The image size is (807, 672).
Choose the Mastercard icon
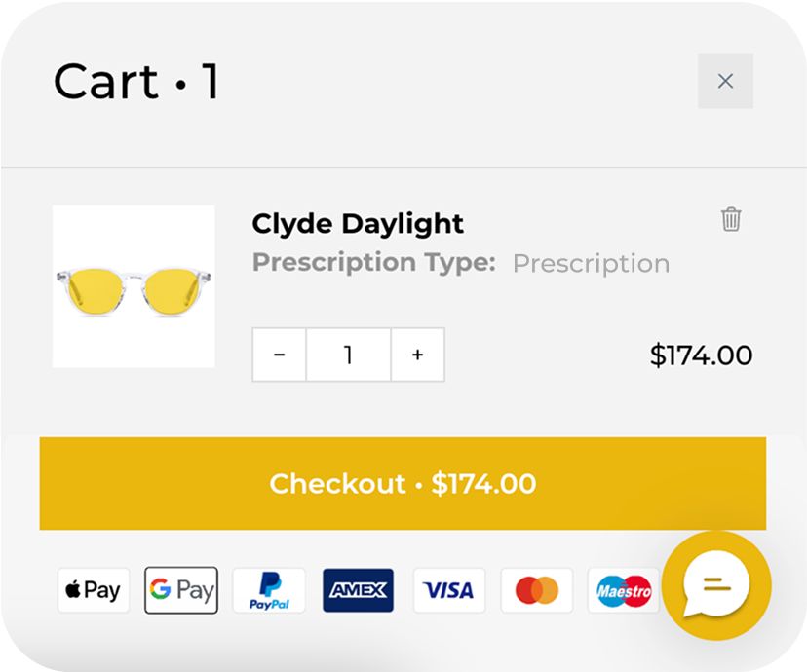tap(537, 590)
